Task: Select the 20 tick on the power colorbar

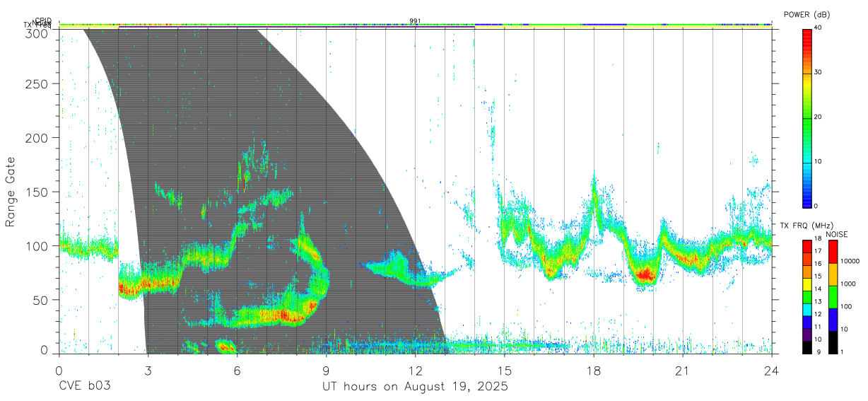Action: [819, 117]
